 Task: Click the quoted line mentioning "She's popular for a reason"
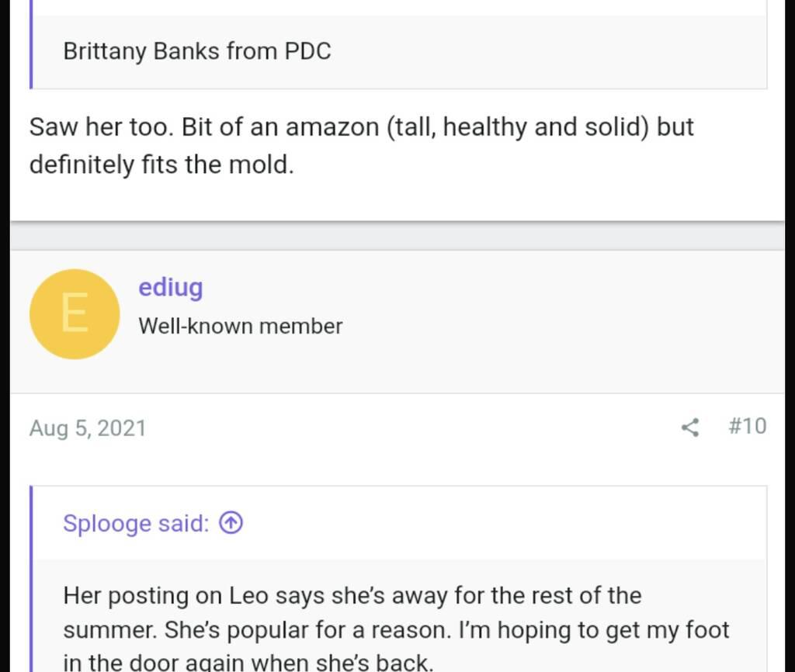[396, 629]
